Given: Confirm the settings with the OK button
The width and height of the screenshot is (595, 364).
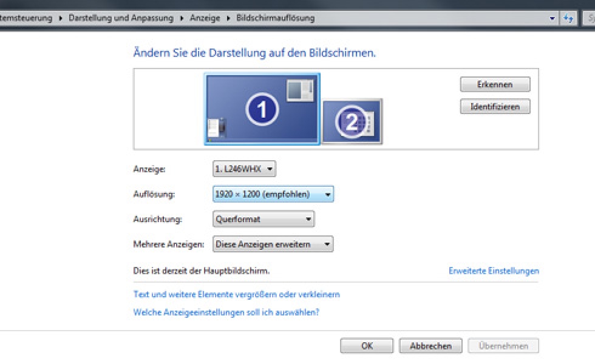Looking at the screenshot, I should coord(367,346).
